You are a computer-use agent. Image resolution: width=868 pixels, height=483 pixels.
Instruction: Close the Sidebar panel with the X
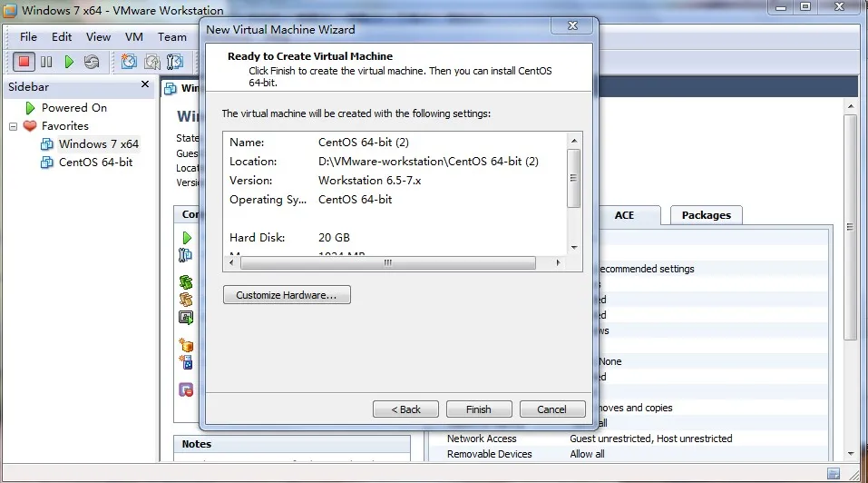pos(145,84)
